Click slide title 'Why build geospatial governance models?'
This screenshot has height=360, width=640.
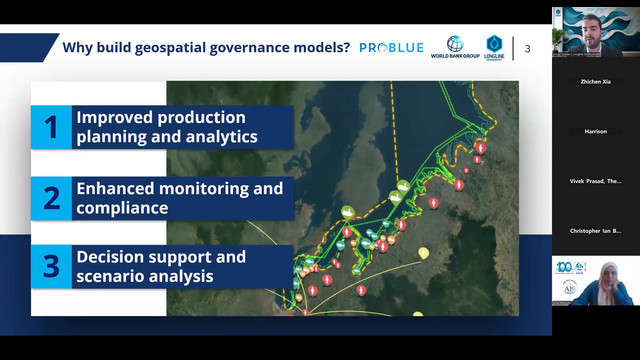pyautogui.click(x=206, y=48)
